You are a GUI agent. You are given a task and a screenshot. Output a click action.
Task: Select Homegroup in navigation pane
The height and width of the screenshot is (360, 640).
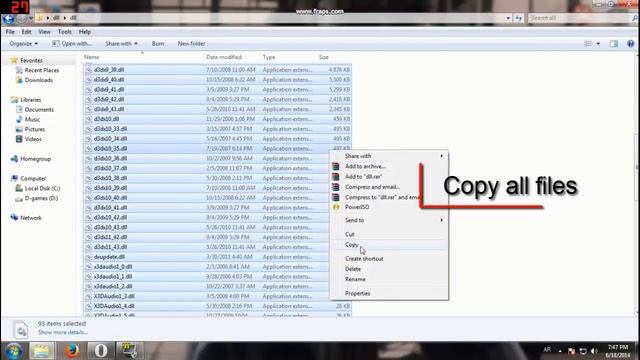click(36, 159)
